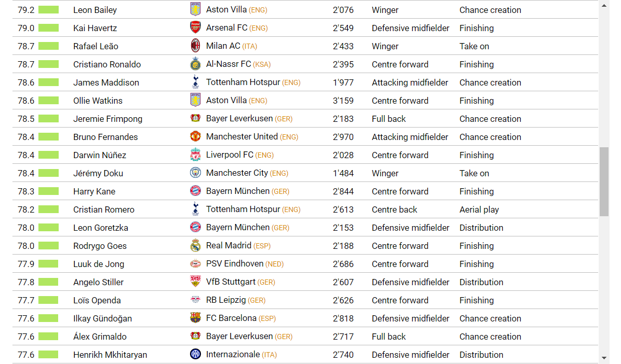621x364 pixels.
Task: Click the Al-Nassr FC club crest
Action: (195, 64)
